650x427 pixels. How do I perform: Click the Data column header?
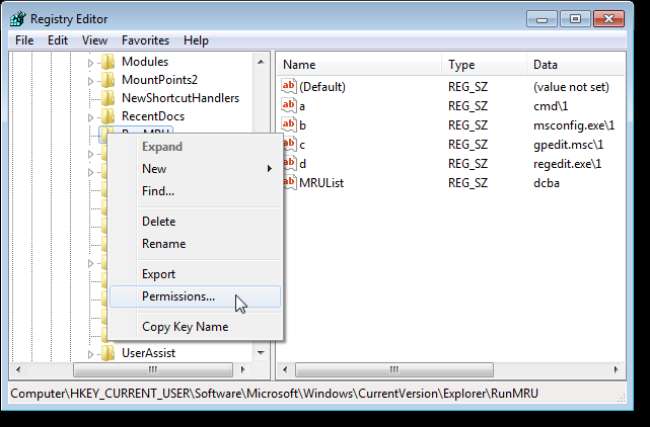(x=577, y=65)
